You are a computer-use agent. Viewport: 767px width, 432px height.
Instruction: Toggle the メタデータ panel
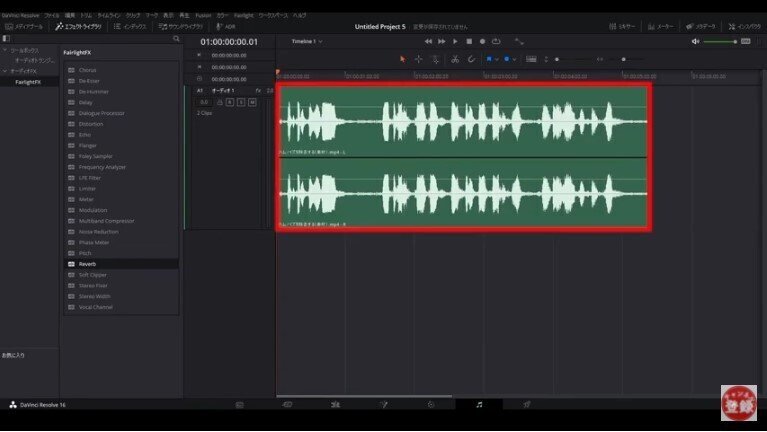[x=700, y=26]
